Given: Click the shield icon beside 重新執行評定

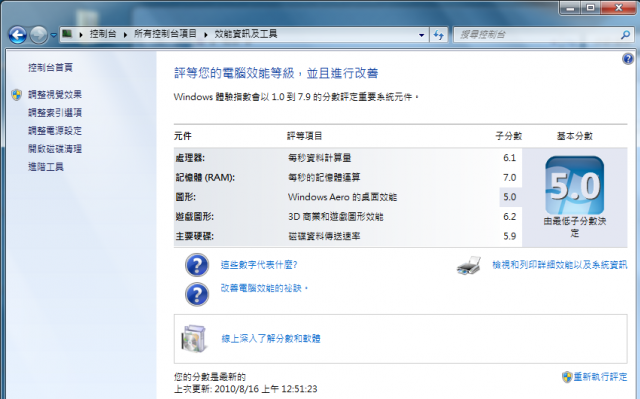Looking at the screenshot, I should (567, 377).
